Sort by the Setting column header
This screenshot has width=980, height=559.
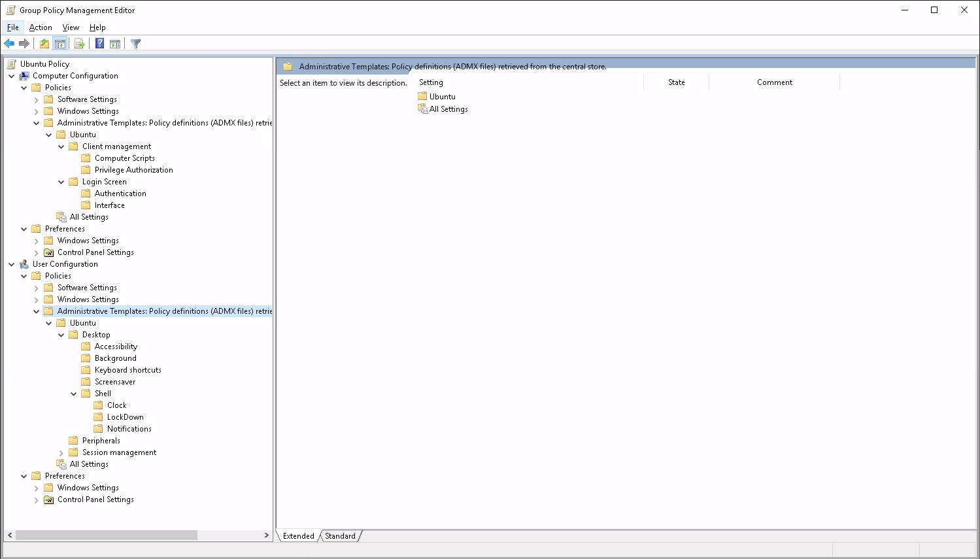point(530,82)
